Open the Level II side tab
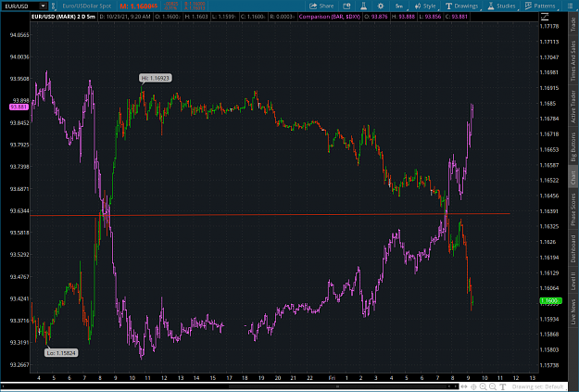This screenshot has height=392, width=579. [573, 281]
